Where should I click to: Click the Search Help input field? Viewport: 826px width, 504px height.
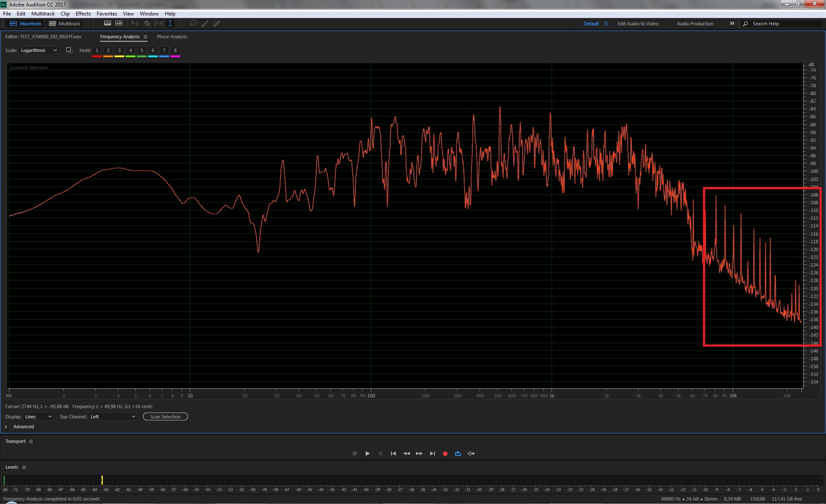(783, 24)
